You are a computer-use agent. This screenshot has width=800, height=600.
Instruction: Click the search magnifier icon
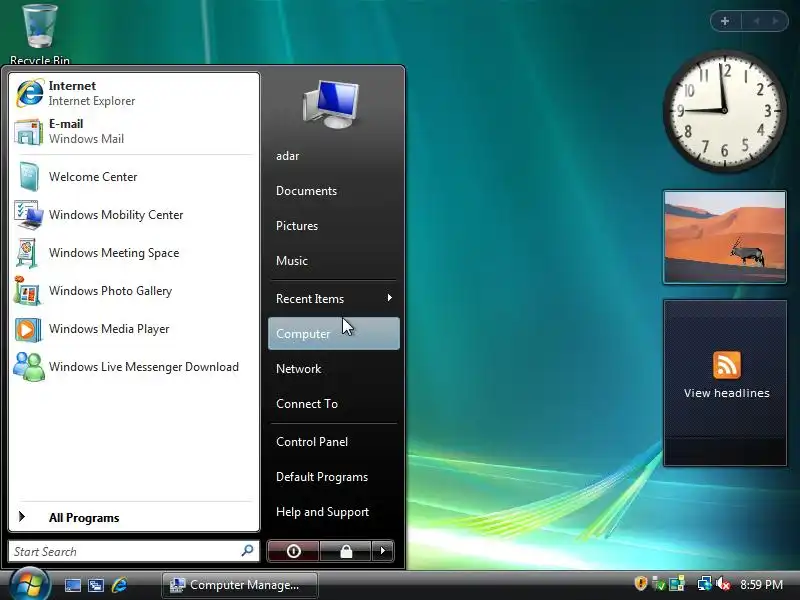247,551
